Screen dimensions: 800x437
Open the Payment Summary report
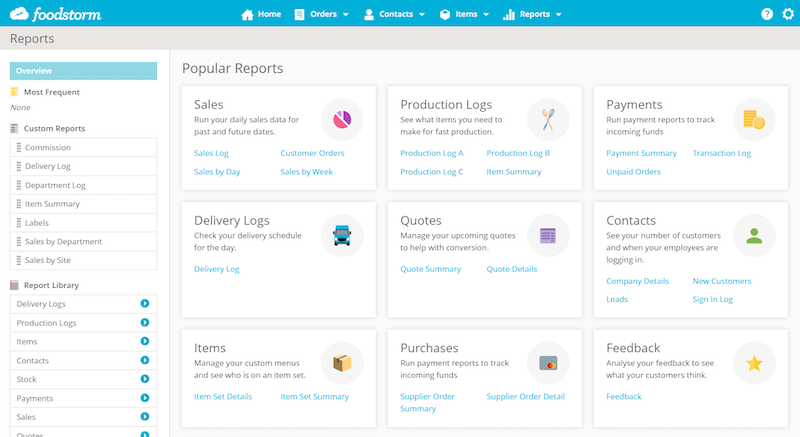641,153
